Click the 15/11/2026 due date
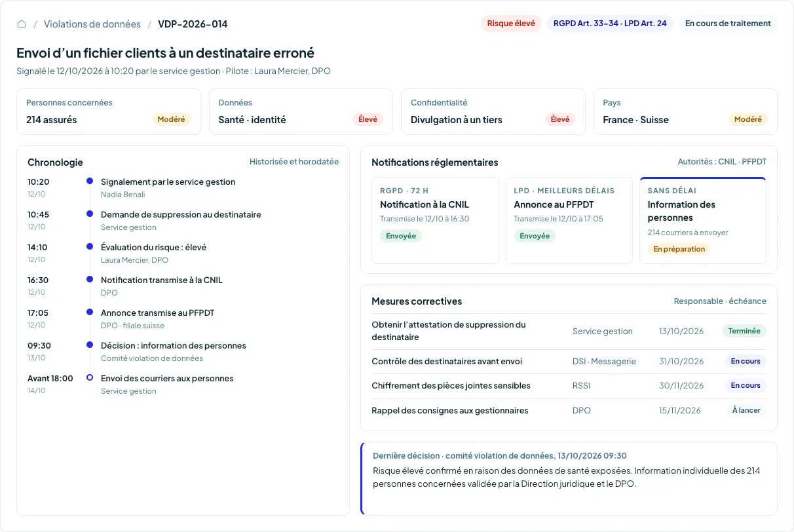 [680, 411]
